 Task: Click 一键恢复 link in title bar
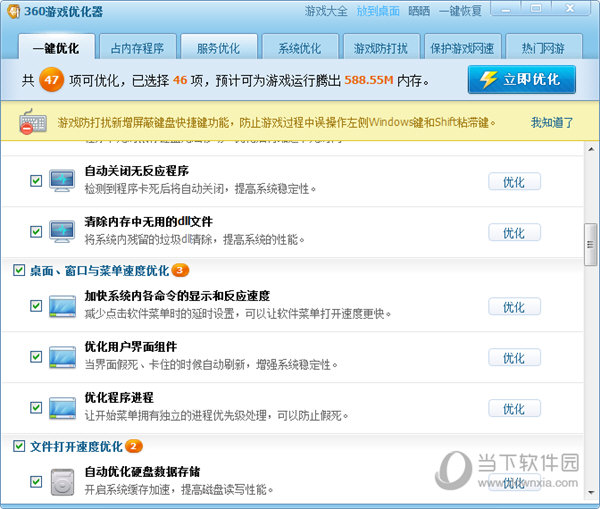coord(460,11)
